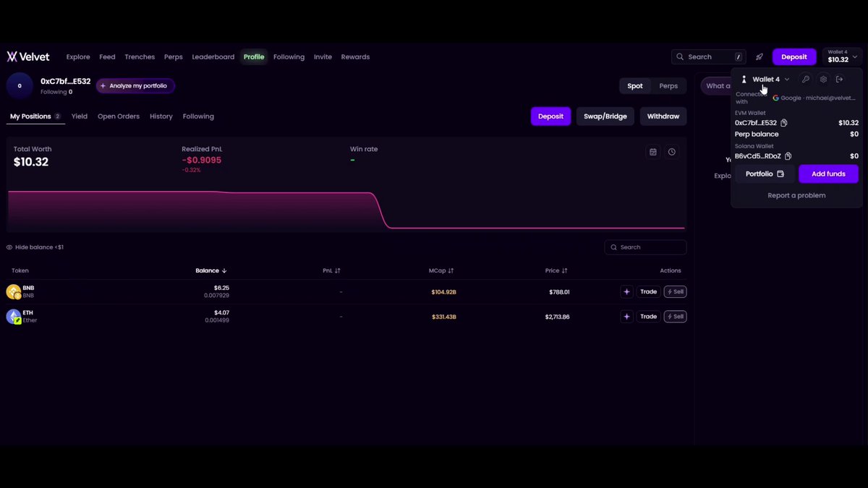Click the rocket icon beside Search
This screenshot has height=488, width=868.
[759, 56]
